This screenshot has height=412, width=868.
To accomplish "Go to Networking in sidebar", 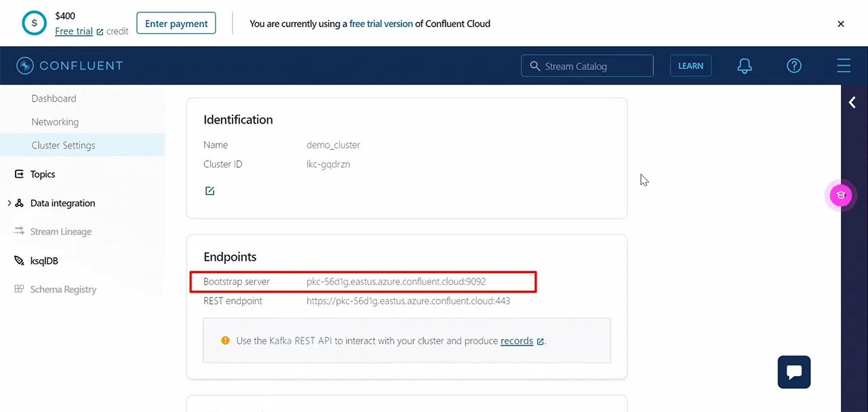I will click(x=55, y=122).
